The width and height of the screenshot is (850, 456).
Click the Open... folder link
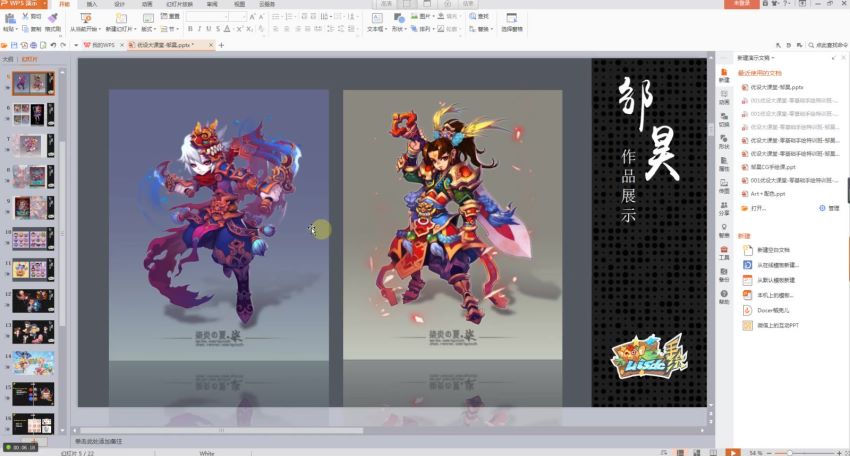[x=754, y=208]
